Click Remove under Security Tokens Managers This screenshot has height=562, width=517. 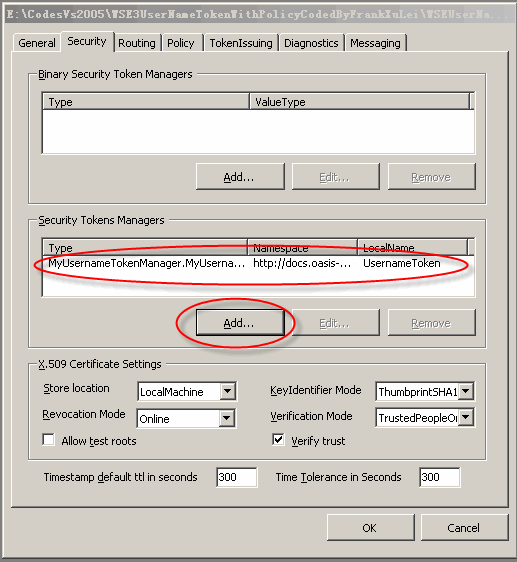431,323
